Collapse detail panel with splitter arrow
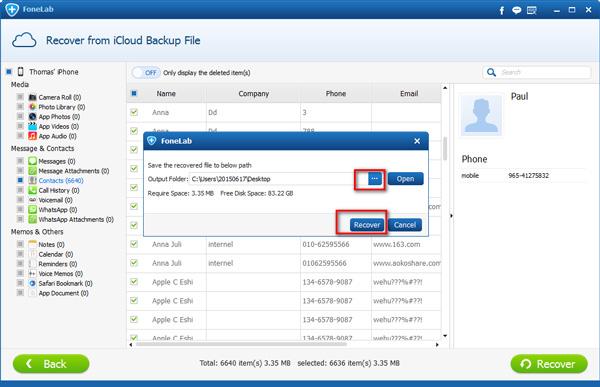This screenshot has height=387, width=600. pos(451,216)
